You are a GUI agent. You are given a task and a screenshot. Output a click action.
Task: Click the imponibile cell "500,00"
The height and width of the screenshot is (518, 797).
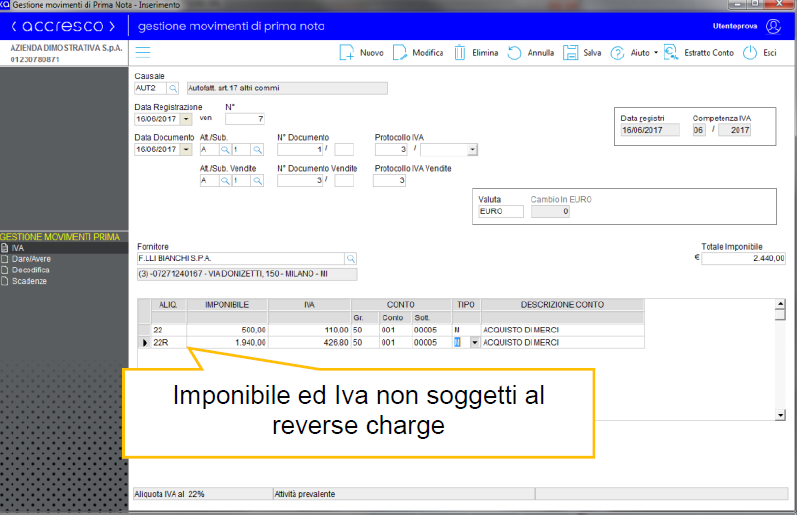(227, 330)
